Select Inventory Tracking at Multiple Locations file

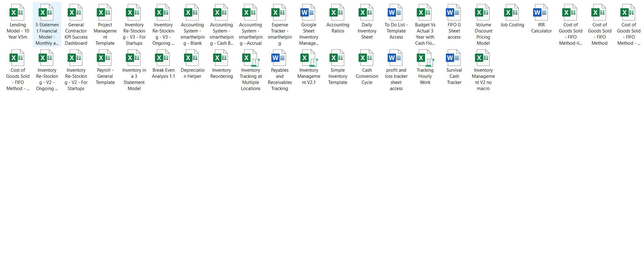[x=250, y=58]
